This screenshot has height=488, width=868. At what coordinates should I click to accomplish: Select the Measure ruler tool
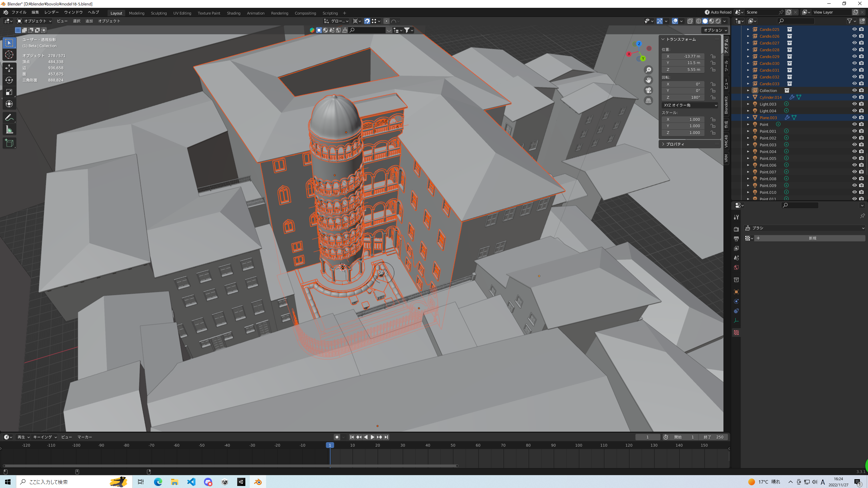pos(9,130)
